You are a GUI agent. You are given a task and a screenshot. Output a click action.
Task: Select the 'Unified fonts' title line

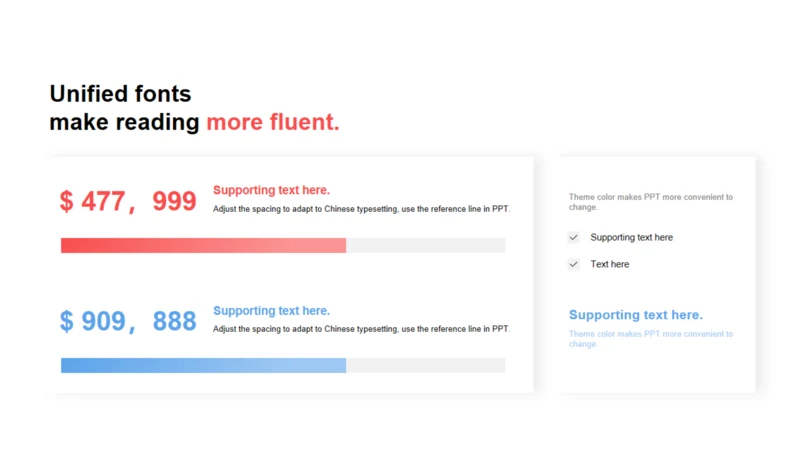click(120, 94)
